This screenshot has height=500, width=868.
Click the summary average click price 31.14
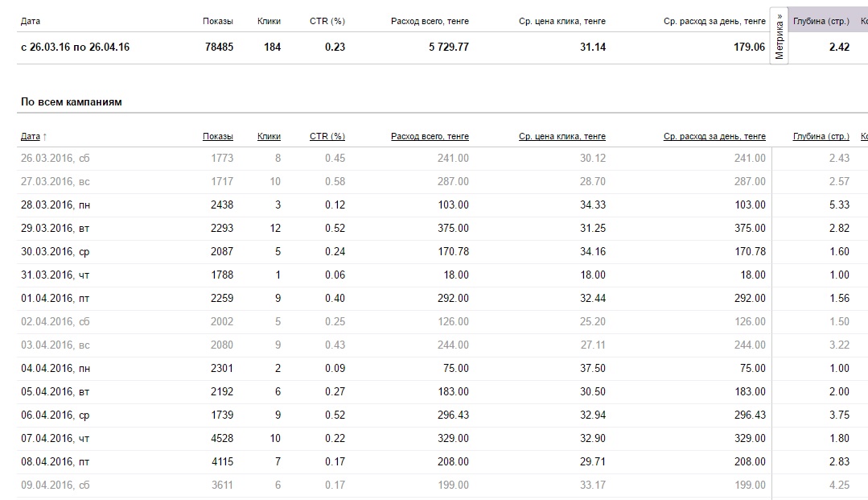click(x=592, y=48)
